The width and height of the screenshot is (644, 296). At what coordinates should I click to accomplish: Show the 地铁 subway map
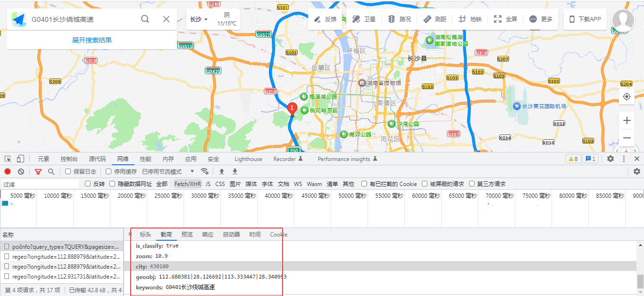tap(470, 19)
